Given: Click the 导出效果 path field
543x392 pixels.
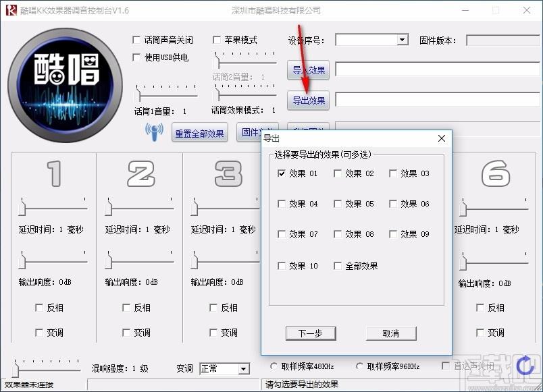Looking at the screenshot, I should click(438, 100).
